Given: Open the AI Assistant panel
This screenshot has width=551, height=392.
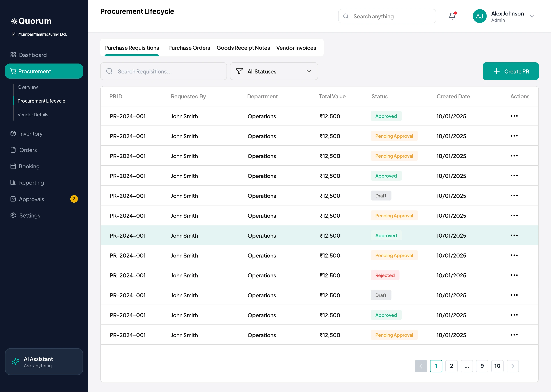Looking at the screenshot, I should [44, 362].
